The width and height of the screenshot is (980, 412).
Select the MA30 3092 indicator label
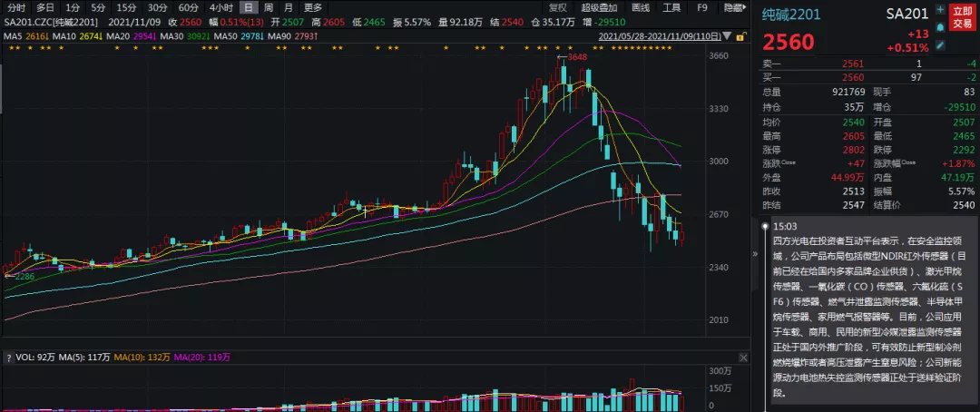point(187,37)
